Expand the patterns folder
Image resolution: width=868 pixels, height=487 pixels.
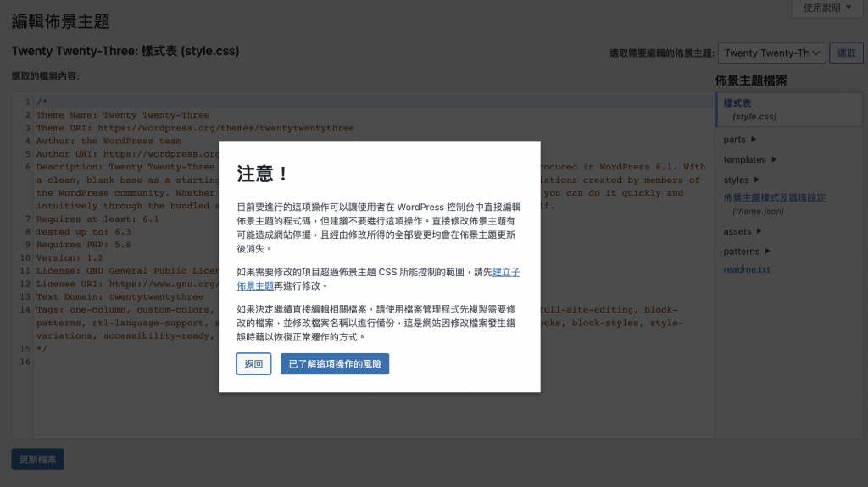tap(747, 252)
